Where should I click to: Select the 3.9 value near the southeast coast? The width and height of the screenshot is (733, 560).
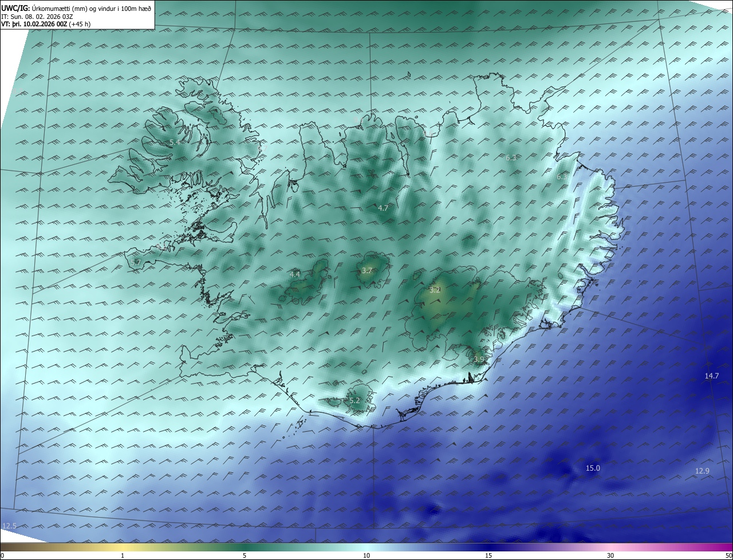point(479,359)
